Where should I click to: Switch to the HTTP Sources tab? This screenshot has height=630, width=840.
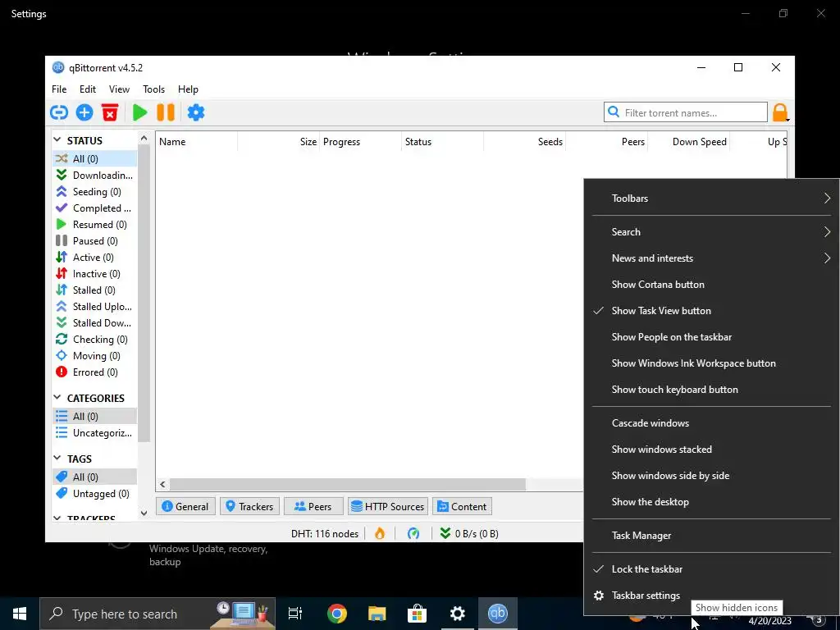388,506
